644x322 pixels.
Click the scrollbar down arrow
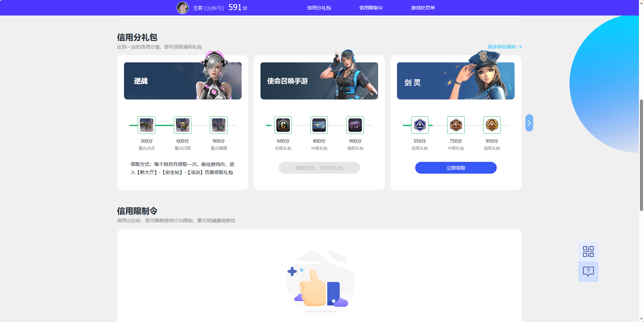click(641, 319)
